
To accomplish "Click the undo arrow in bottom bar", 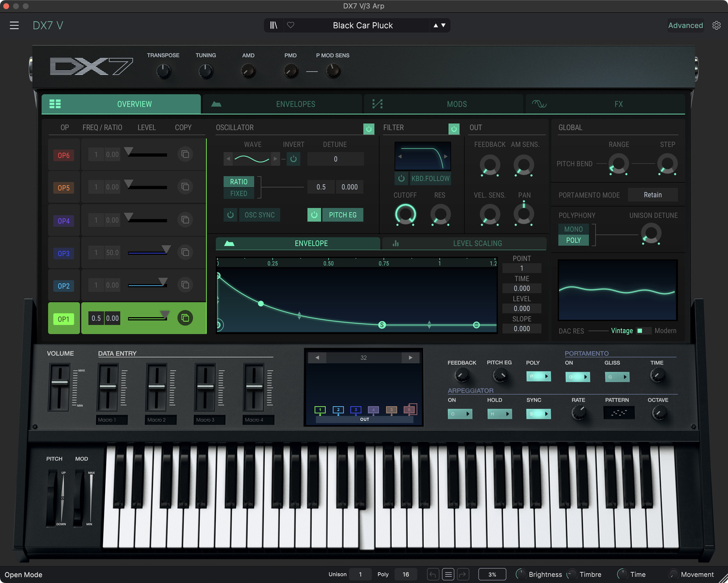I will (x=433, y=574).
